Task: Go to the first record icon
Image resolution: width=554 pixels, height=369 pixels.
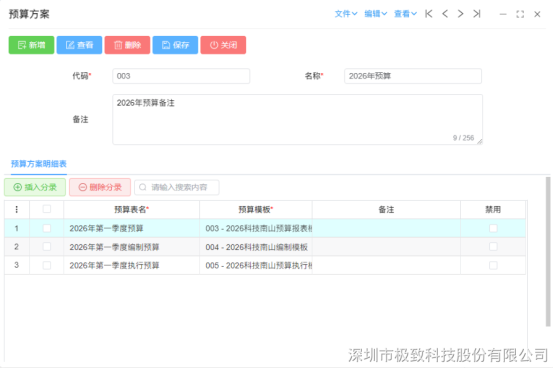Action: click(429, 14)
